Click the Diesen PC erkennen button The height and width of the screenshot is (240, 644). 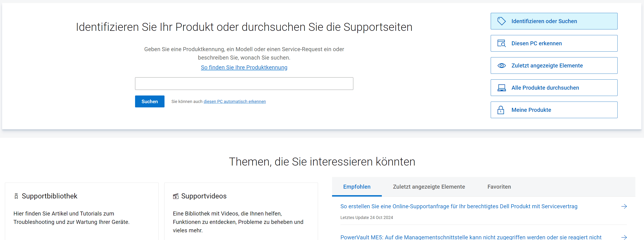tap(554, 43)
